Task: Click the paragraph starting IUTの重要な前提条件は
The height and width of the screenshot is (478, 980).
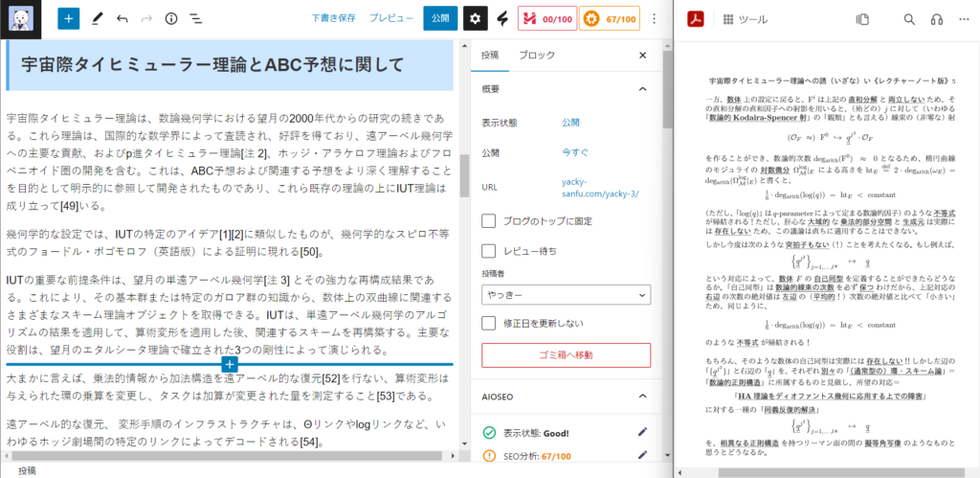Action: (230, 313)
